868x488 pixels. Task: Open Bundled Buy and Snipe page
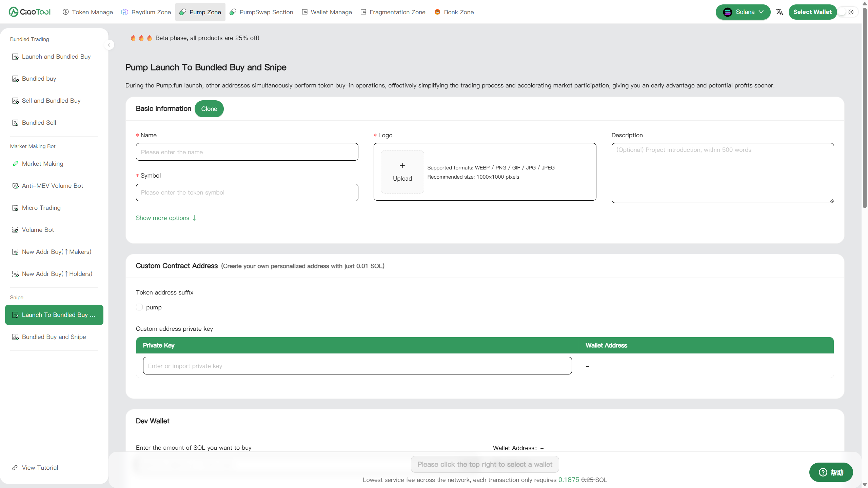point(54,337)
